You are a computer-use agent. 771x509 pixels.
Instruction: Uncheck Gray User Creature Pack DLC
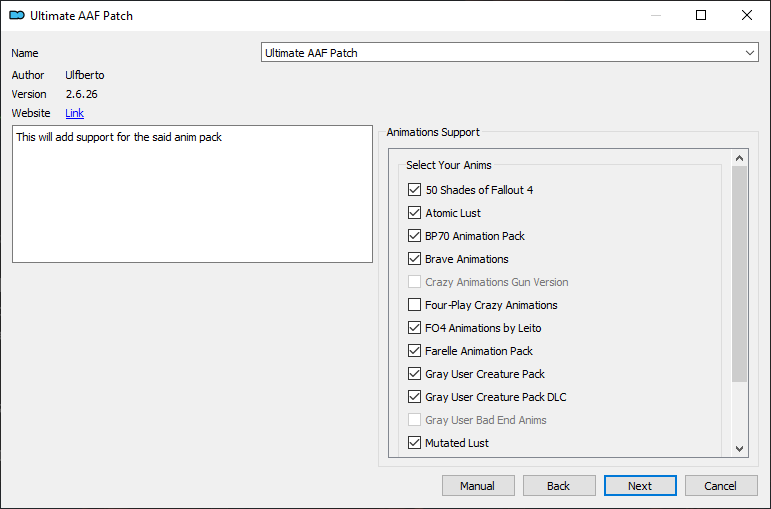[x=415, y=397]
